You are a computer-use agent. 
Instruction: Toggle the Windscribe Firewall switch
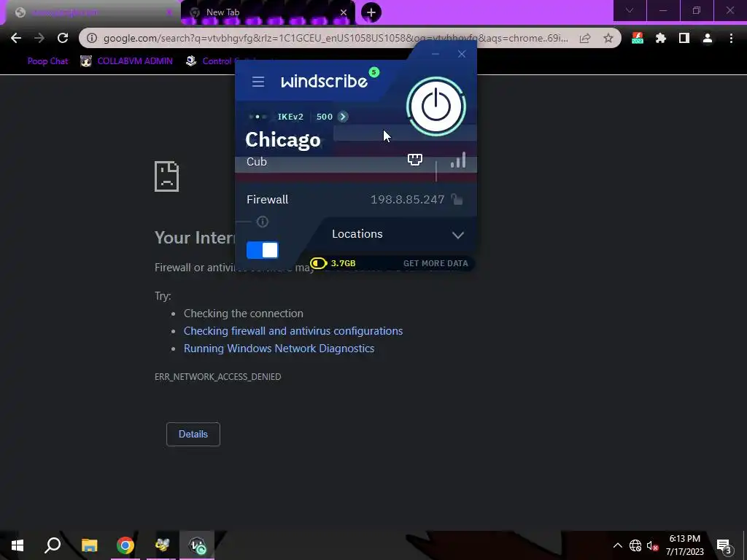[x=262, y=250]
